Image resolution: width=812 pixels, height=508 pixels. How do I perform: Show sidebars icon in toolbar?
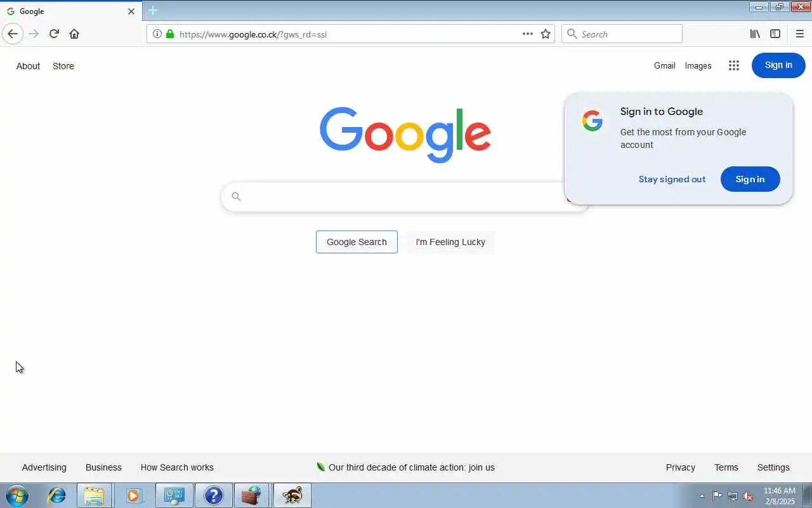775,34
